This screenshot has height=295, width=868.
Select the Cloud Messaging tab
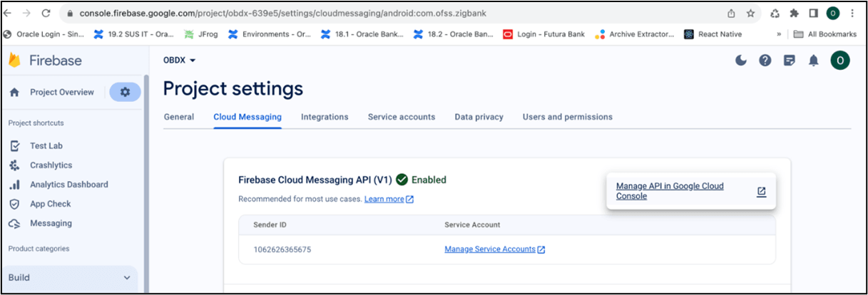[x=247, y=117]
